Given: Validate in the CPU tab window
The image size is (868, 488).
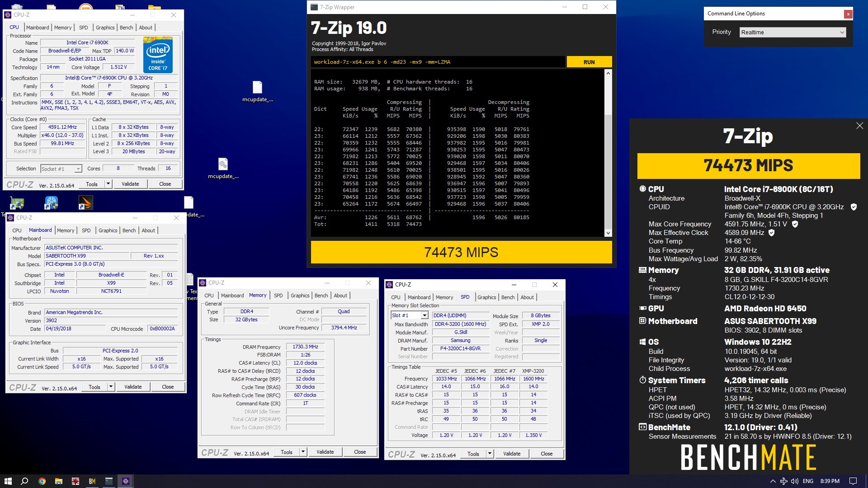Looking at the screenshot, I should pos(130,184).
